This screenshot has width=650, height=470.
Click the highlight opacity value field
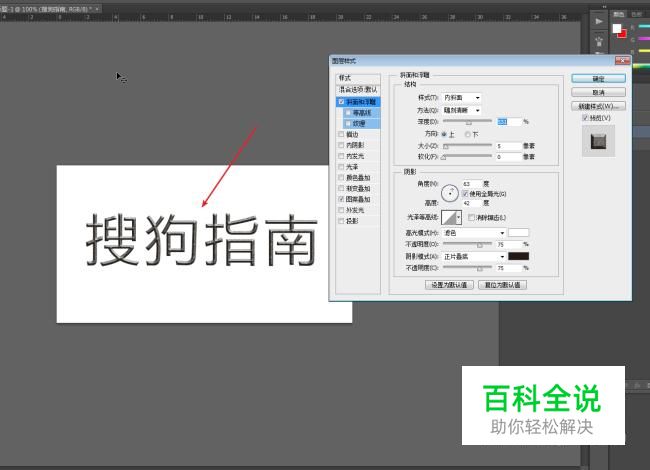(509, 245)
